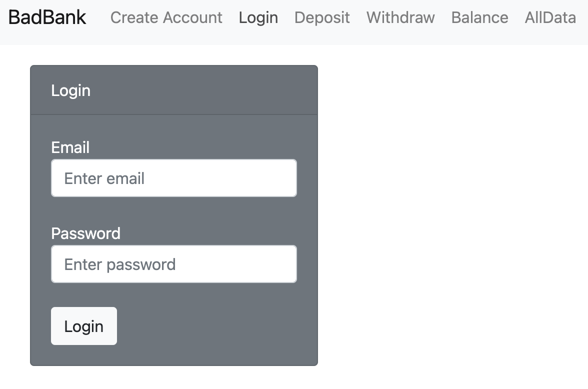
Task: Click the Email field label
Action: (x=70, y=147)
